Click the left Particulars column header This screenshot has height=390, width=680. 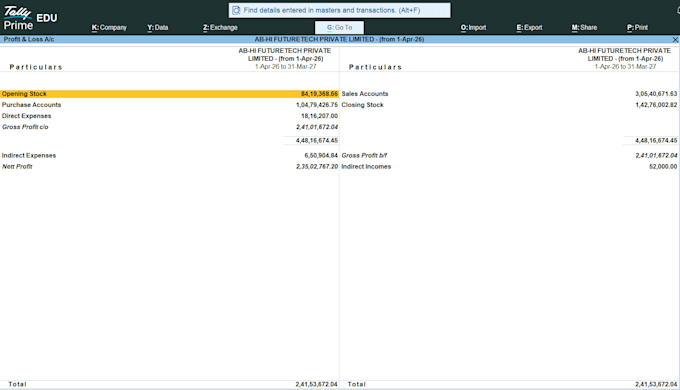click(x=36, y=67)
